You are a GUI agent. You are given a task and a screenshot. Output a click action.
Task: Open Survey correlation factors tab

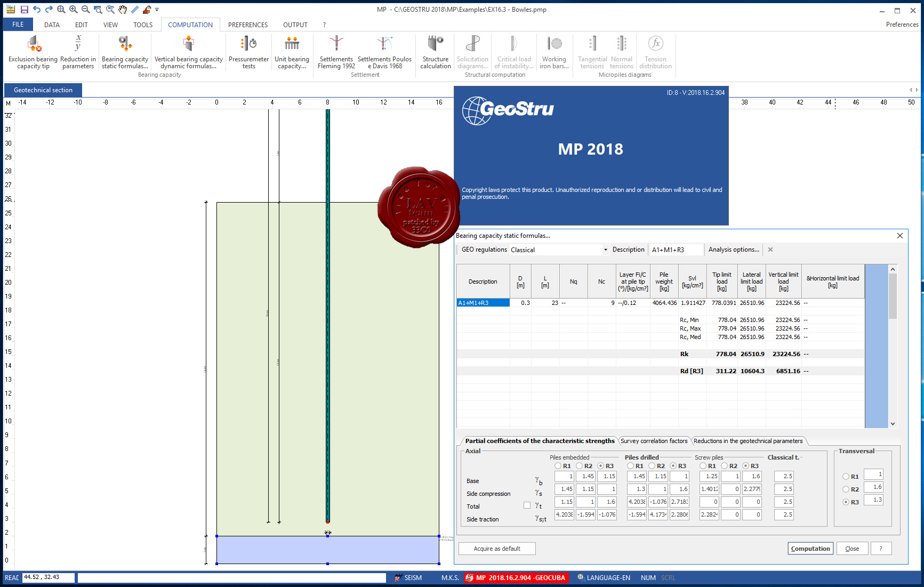click(654, 441)
